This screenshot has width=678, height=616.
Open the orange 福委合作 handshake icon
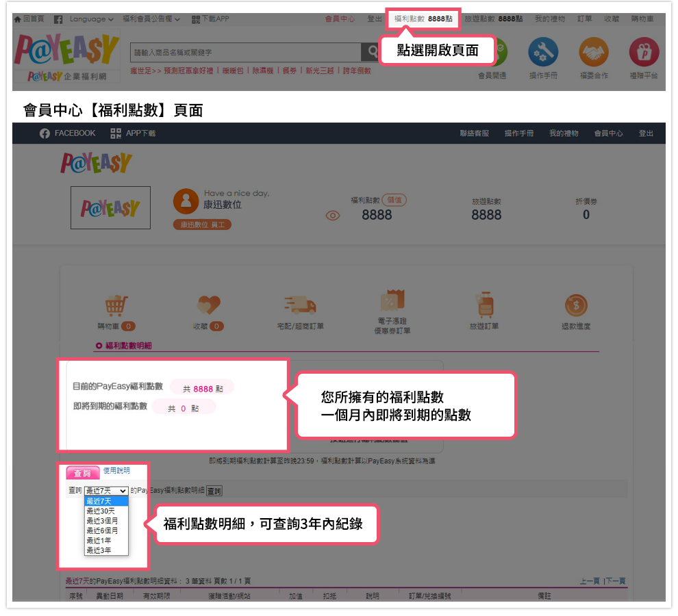coord(594,52)
